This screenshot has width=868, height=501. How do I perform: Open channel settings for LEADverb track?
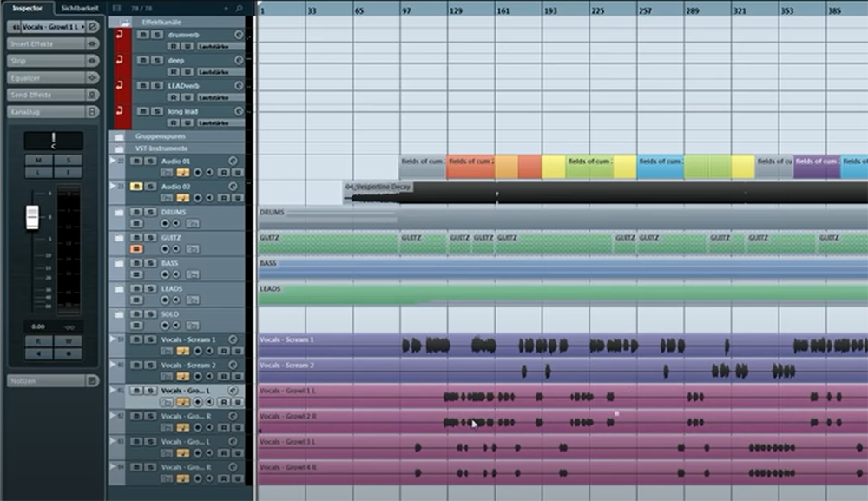tap(239, 85)
